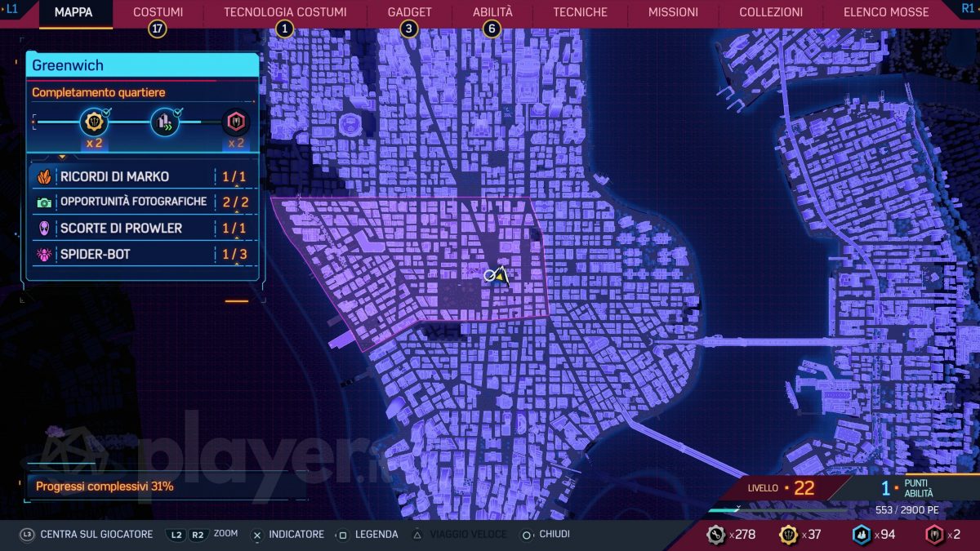The image size is (980, 551).
Task: Click the tech parts icon showing x278
Action: (717, 535)
